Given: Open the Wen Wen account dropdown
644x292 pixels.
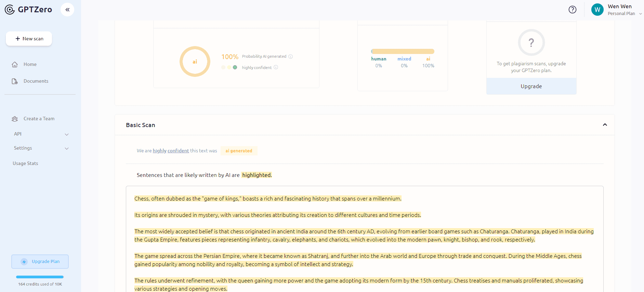Looking at the screenshot, I should coord(640,14).
